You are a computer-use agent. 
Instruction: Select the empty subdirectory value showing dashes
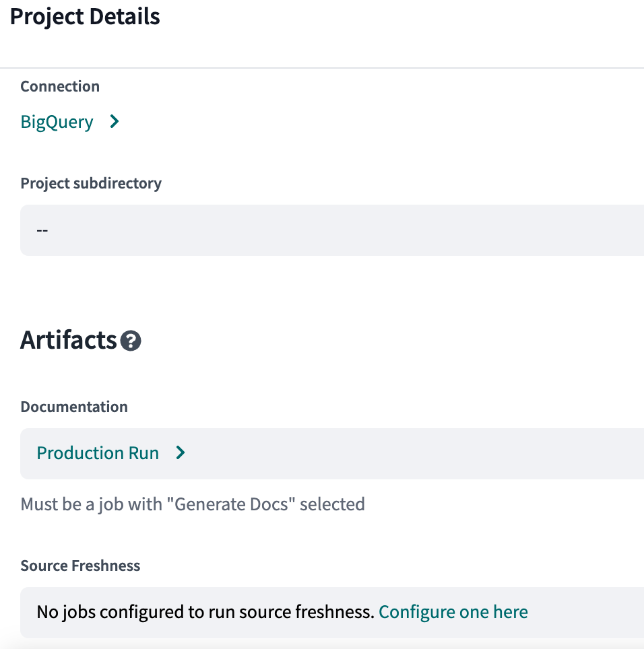click(42, 230)
